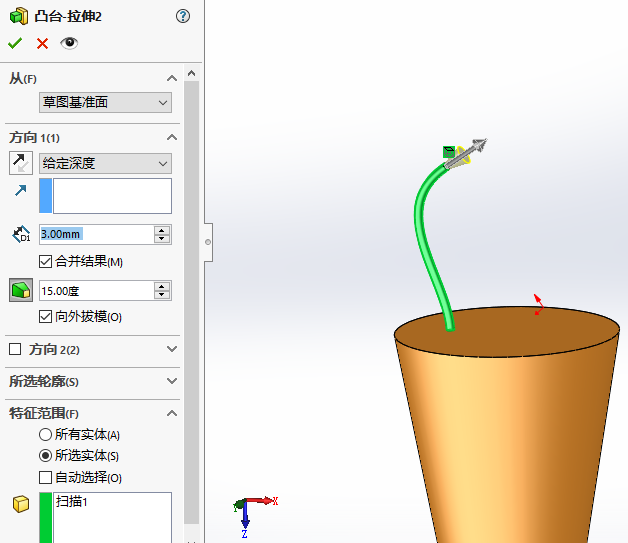Open the 草图基准面 dropdown
This screenshot has height=543, width=628.
click(x=105, y=102)
